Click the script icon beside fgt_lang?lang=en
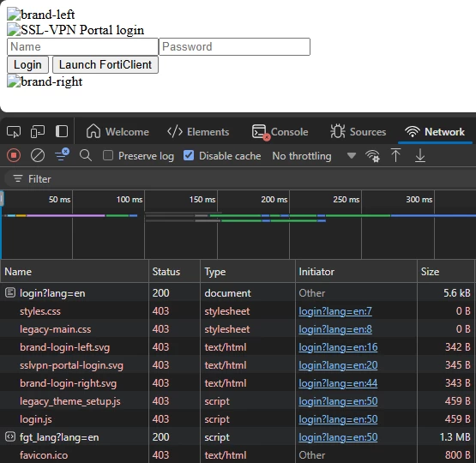 click(x=10, y=437)
